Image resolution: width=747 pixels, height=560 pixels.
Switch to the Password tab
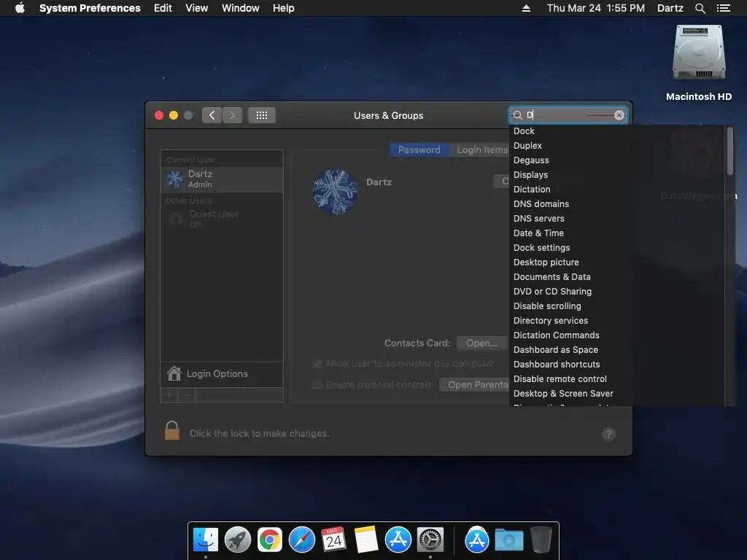pyautogui.click(x=419, y=150)
